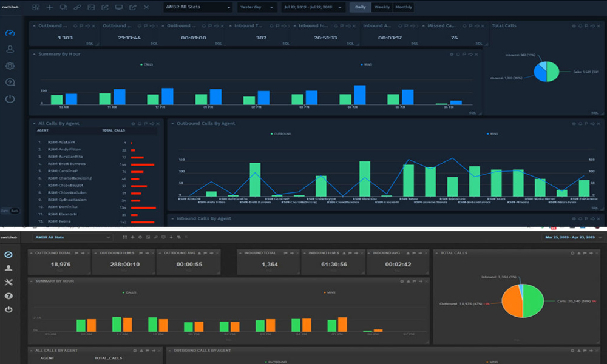Select the Weekly tab
The width and height of the screenshot is (607, 364).
coord(382,7)
